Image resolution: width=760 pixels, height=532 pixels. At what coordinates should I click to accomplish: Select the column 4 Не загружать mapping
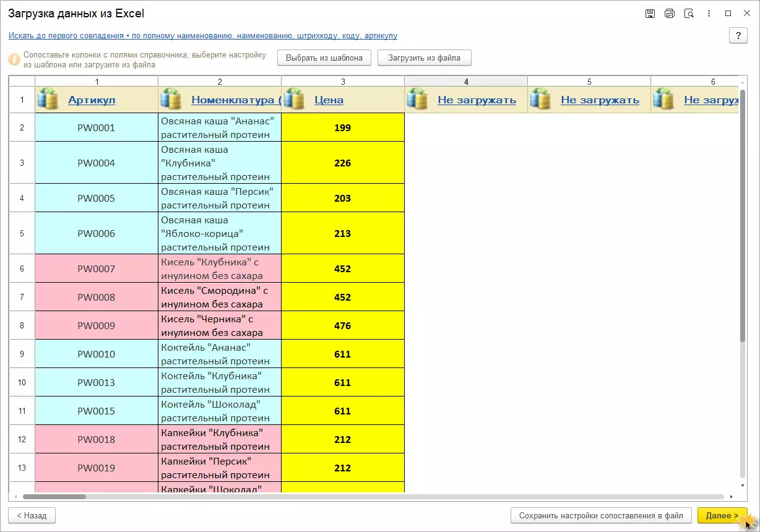pyautogui.click(x=477, y=100)
